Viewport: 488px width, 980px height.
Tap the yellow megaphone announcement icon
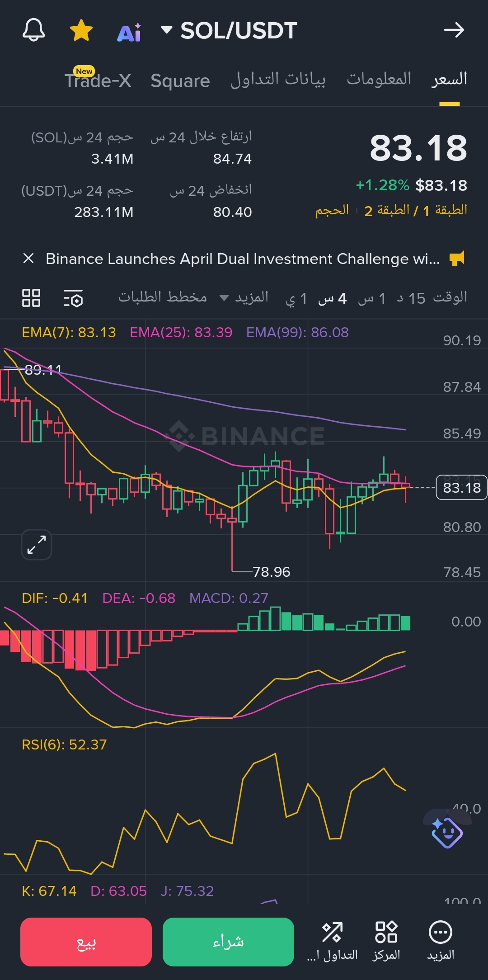tap(457, 259)
